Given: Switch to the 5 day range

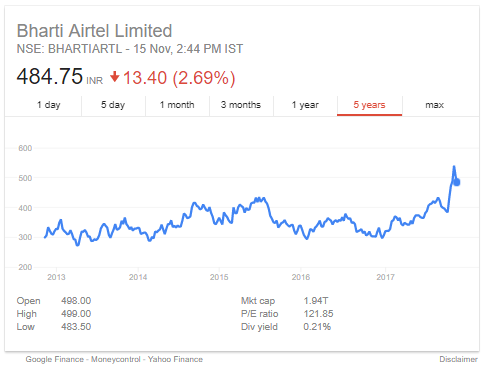Looking at the screenshot, I should pyautogui.click(x=113, y=105).
